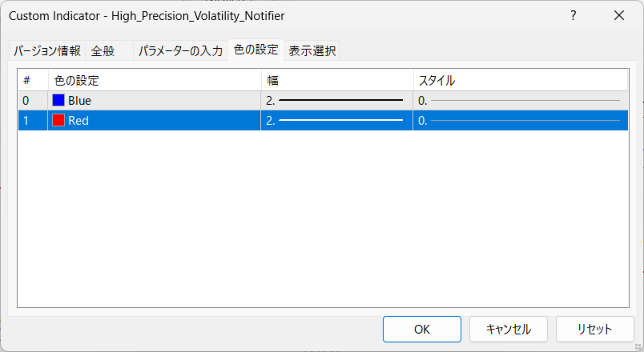Image resolution: width=644 pixels, height=352 pixels.
Task: Click the 幅 column header
Action: 336,80
